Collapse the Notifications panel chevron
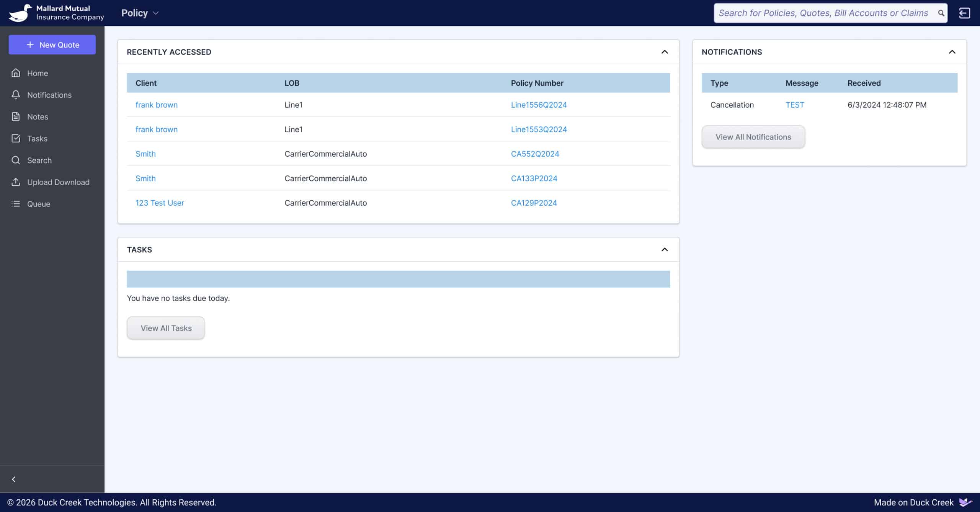Viewport: 980px width, 512px height. click(952, 52)
